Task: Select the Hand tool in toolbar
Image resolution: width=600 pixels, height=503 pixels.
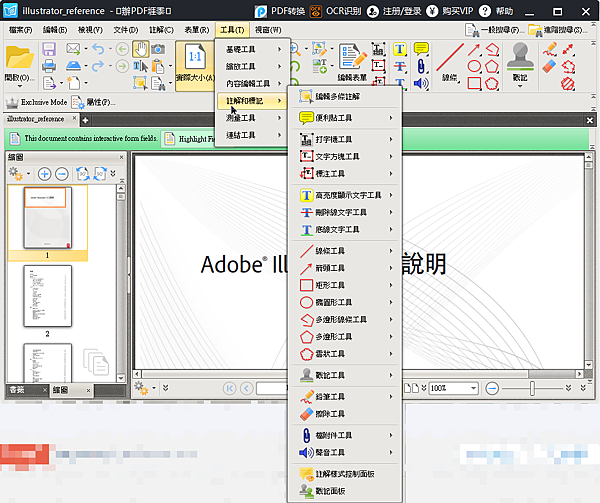Action: click(141, 49)
